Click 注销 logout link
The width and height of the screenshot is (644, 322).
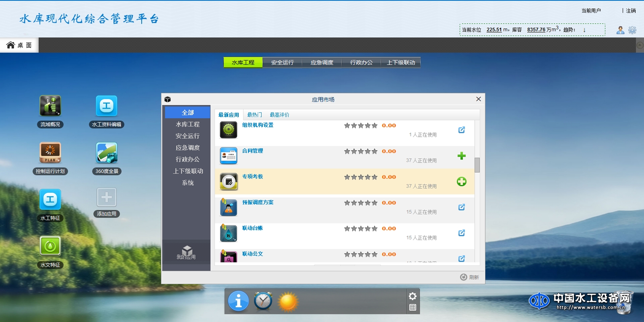pyautogui.click(x=631, y=11)
